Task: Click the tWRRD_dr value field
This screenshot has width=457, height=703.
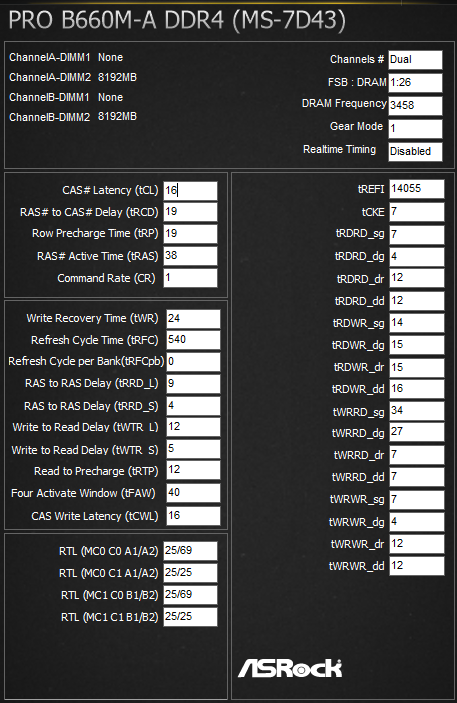Action: coord(417,455)
